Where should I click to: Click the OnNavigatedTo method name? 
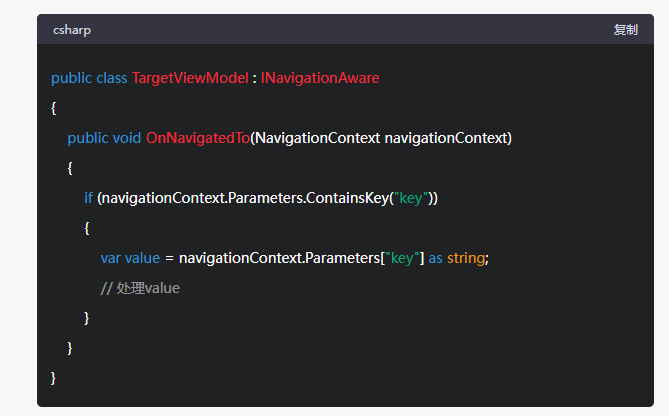click(x=197, y=137)
